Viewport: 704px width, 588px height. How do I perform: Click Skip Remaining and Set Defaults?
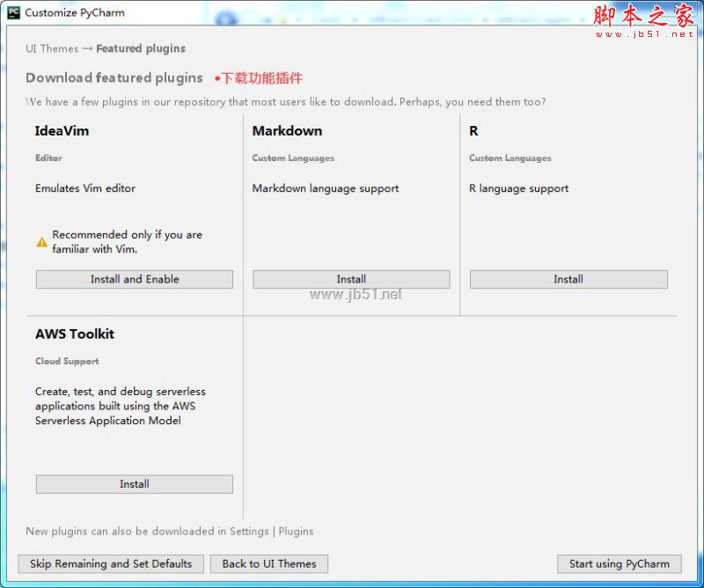[111, 563]
